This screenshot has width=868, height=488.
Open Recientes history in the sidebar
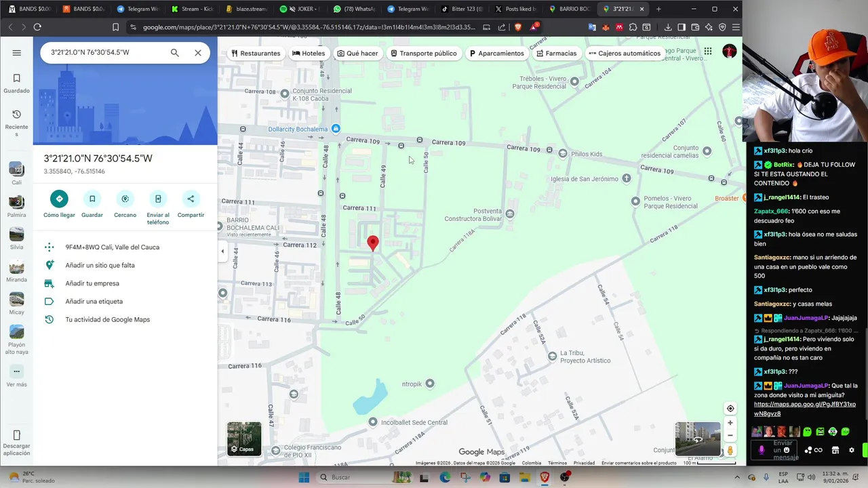17,123
